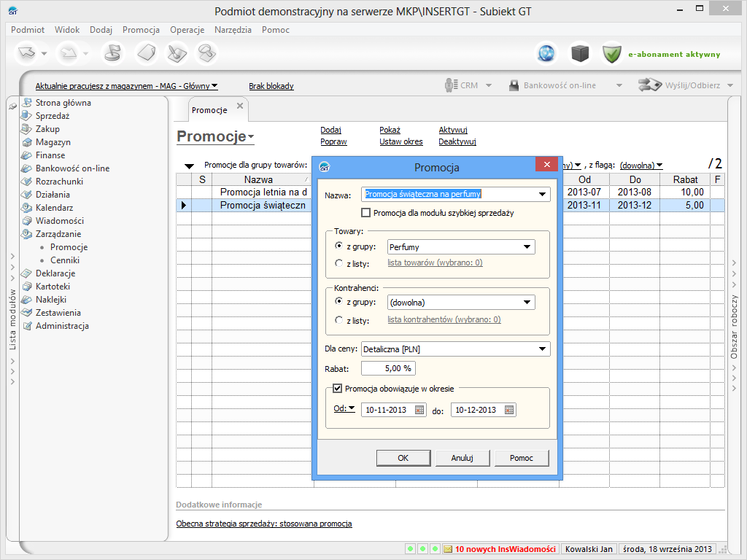747x560 pixels.
Task: Click the Wyślij/Odbierz icon in the toolbar
Action: pos(649,85)
